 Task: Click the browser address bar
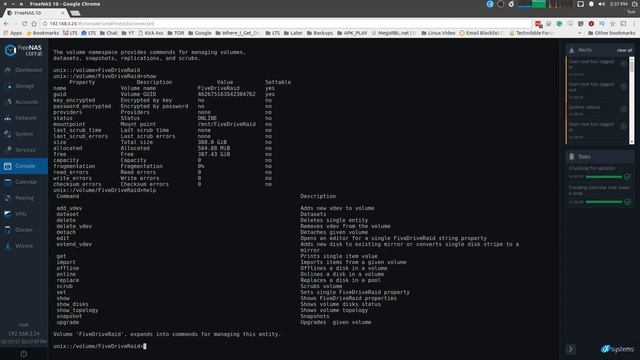(286, 24)
